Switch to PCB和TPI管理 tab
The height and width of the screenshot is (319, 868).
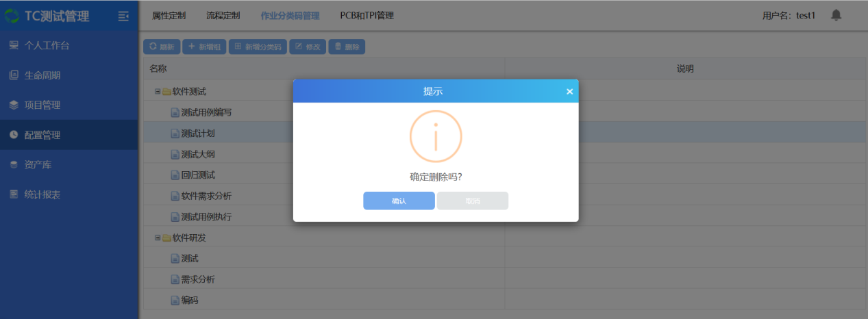coord(367,15)
